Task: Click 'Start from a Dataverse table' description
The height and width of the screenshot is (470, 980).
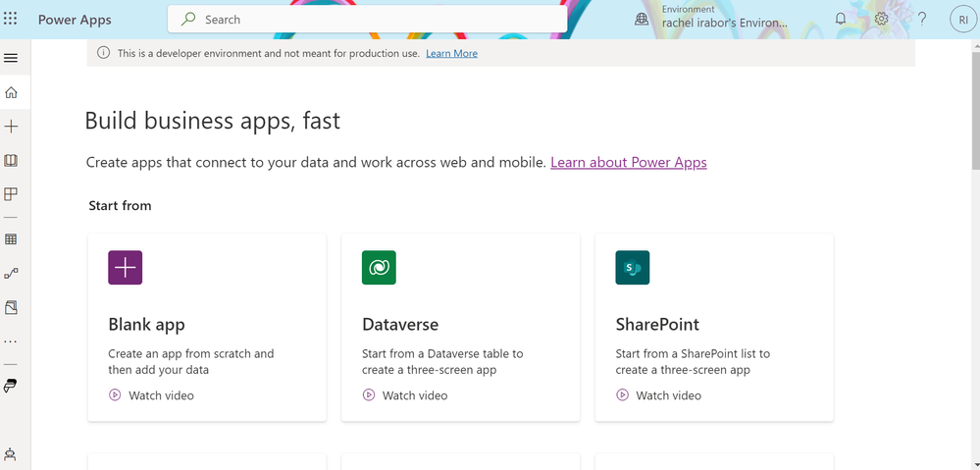Action: point(442,362)
